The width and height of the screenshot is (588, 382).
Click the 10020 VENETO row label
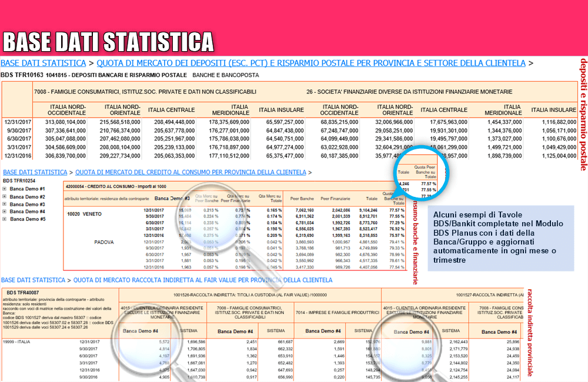click(x=84, y=214)
